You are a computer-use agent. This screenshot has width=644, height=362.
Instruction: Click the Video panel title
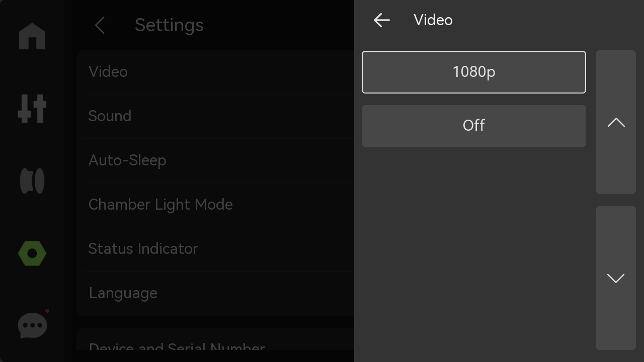[x=433, y=20]
